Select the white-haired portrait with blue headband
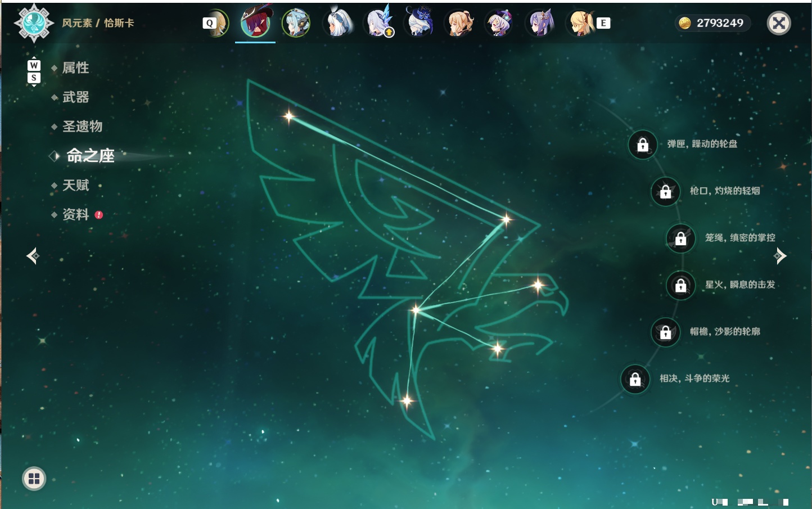The width and height of the screenshot is (812, 509). (x=338, y=24)
